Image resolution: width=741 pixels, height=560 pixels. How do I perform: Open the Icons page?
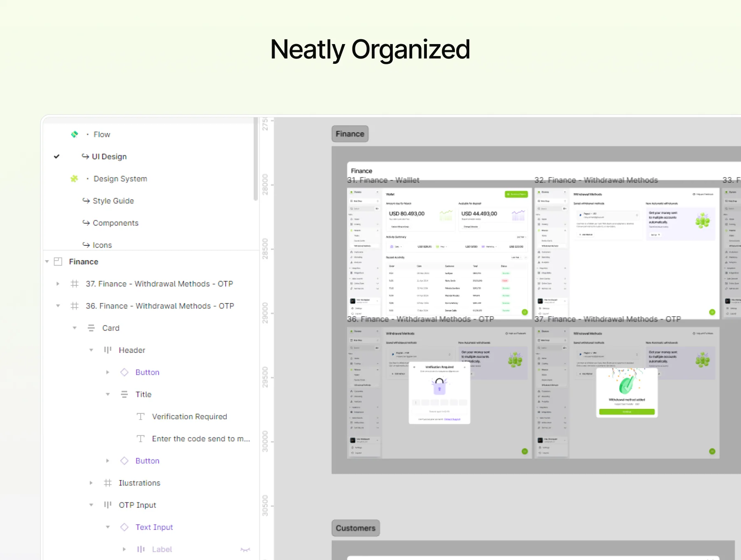point(102,245)
